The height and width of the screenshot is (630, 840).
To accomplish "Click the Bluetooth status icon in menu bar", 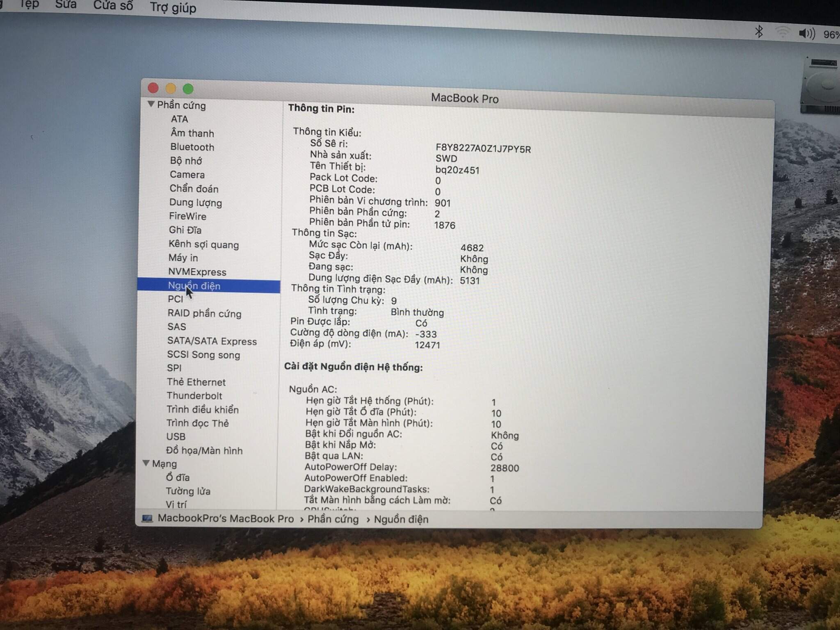I will [759, 31].
